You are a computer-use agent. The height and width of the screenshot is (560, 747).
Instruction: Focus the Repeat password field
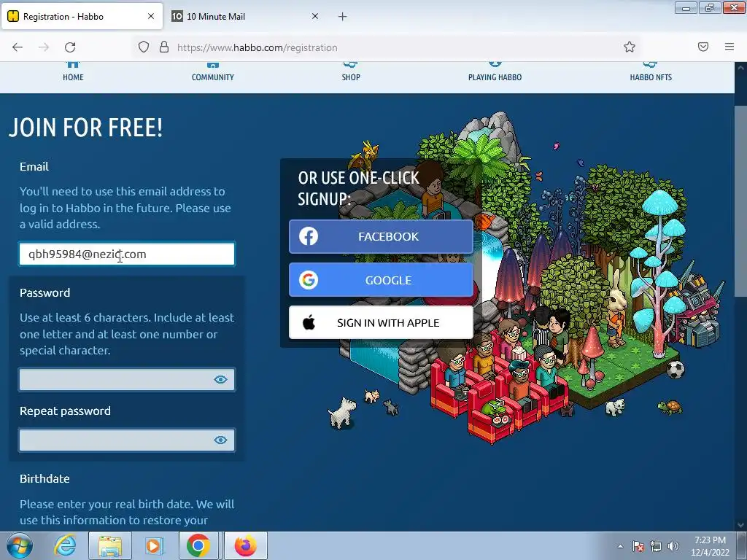pyautogui.click(x=127, y=440)
